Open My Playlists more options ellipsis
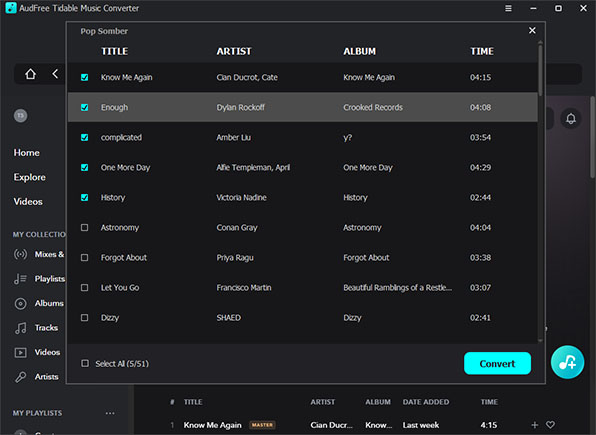 [x=110, y=413]
